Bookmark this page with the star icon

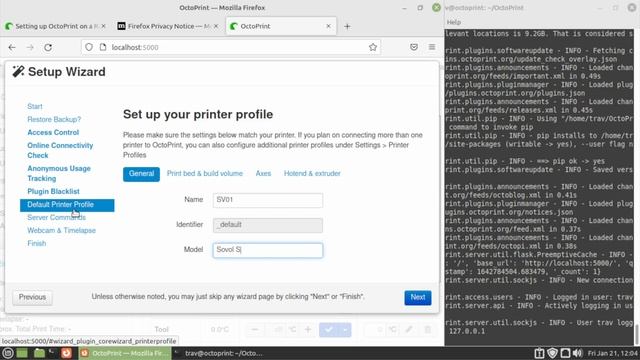[x=373, y=47]
